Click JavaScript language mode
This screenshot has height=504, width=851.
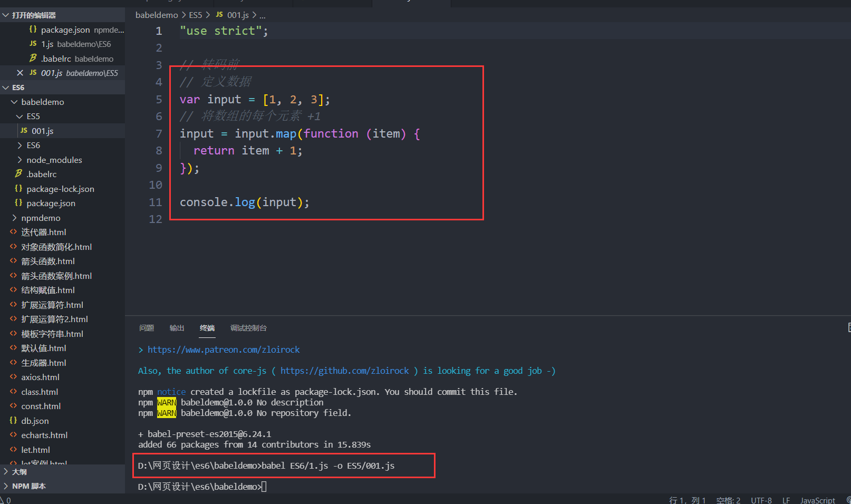(818, 500)
